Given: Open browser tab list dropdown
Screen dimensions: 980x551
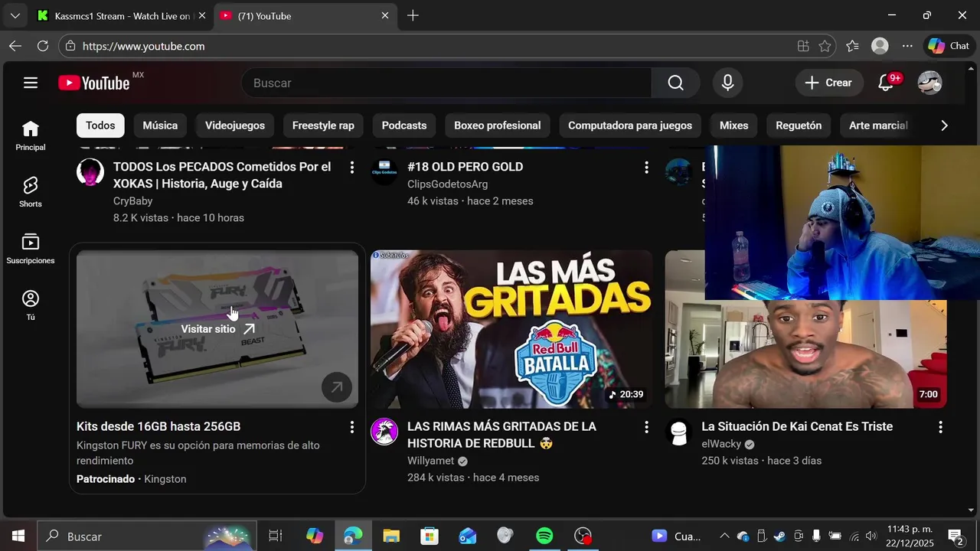Looking at the screenshot, I should pyautogui.click(x=15, y=15).
